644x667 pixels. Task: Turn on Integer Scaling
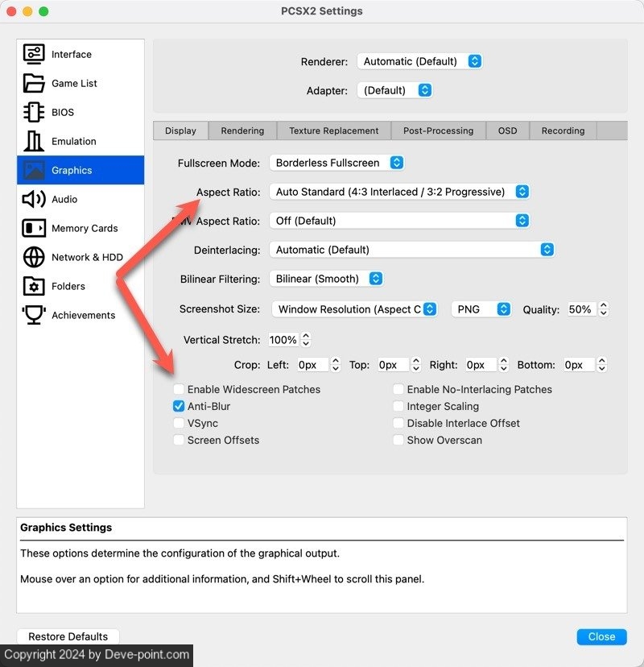pos(398,406)
